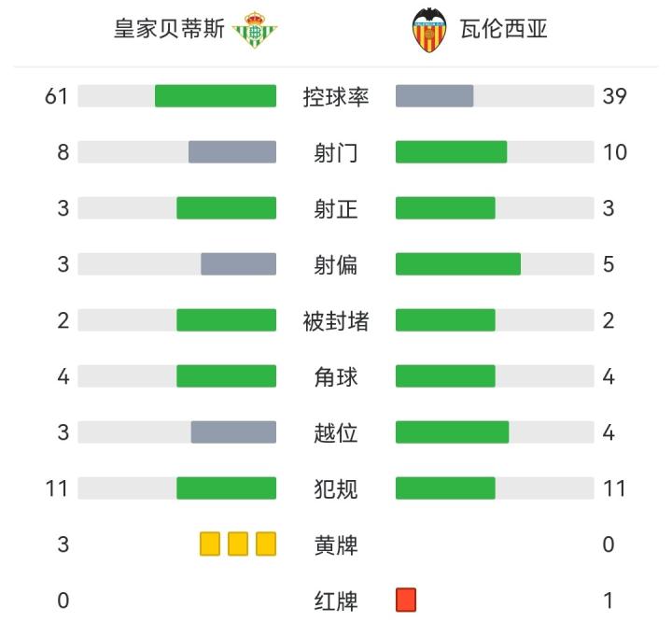Click Betis's green 犯规 bar
Image resolution: width=672 pixels, height=622 pixels.
[226, 488]
